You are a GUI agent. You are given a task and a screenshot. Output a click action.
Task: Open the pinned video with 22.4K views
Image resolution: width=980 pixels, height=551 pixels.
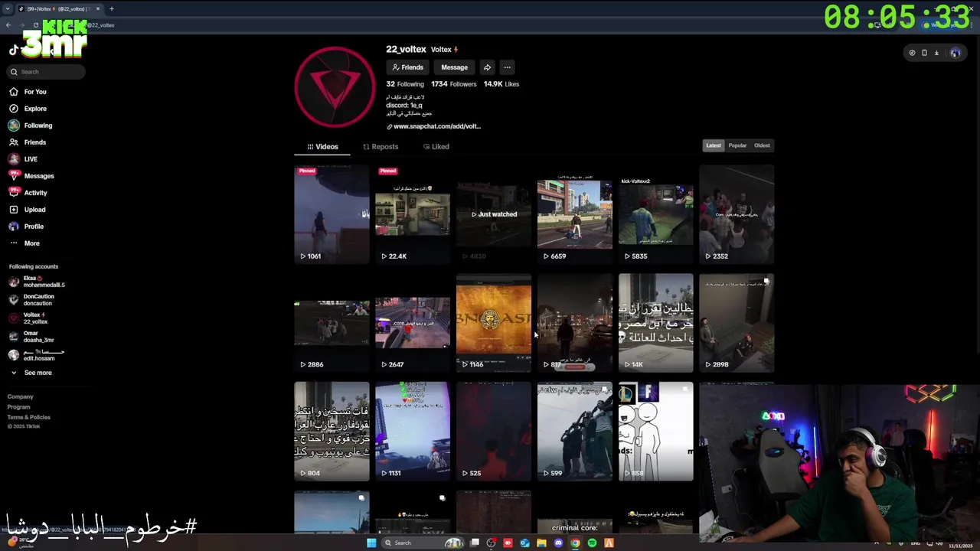(x=413, y=214)
